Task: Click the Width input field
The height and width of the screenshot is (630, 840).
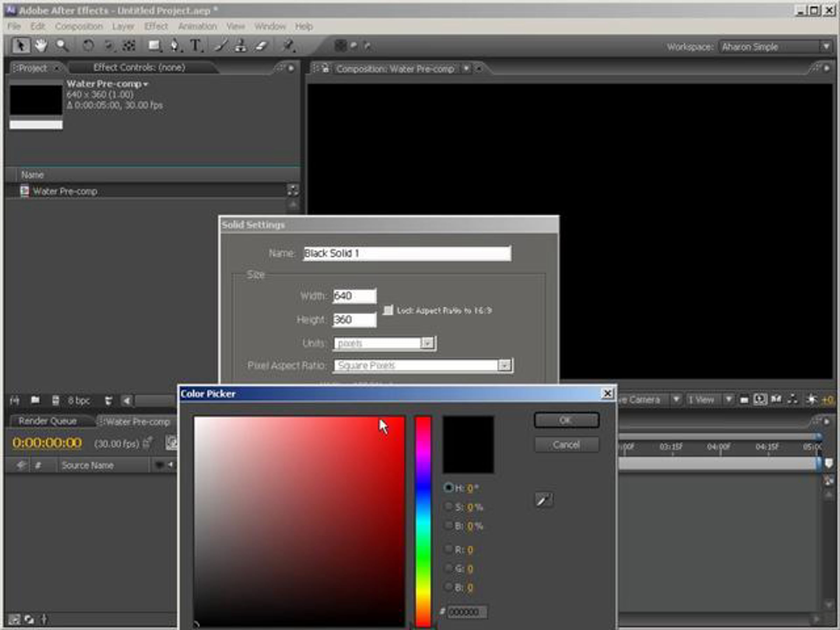Action: (x=355, y=296)
